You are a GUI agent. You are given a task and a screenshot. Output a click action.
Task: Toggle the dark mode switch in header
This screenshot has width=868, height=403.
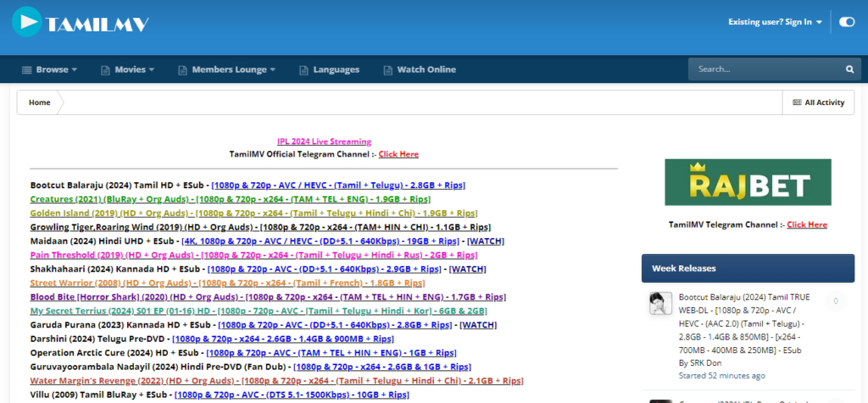(847, 22)
